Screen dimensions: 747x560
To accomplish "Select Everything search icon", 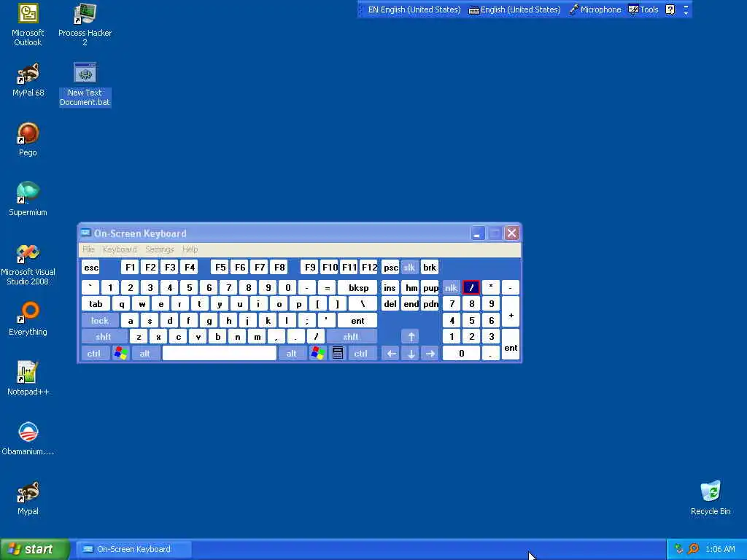I will point(28,319).
